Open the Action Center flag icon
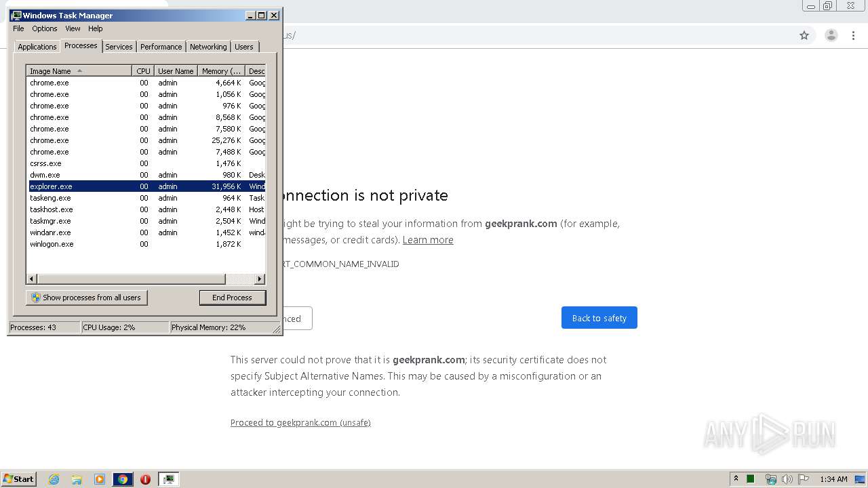The width and height of the screenshot is (868, 488). pyautogui.click(x=804, y=479)
